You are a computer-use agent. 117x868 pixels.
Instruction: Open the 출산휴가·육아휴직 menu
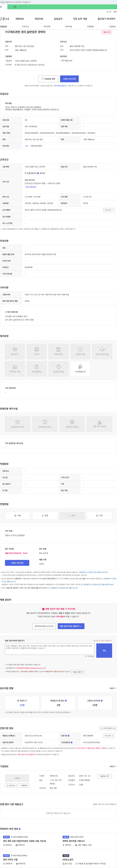(106, 19)
